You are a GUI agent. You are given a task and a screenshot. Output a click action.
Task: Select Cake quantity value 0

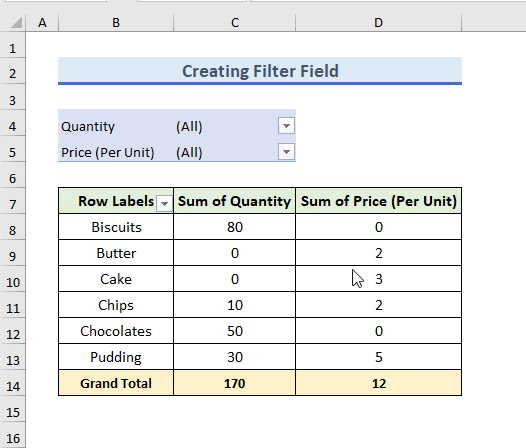click(x=234, y=279)
